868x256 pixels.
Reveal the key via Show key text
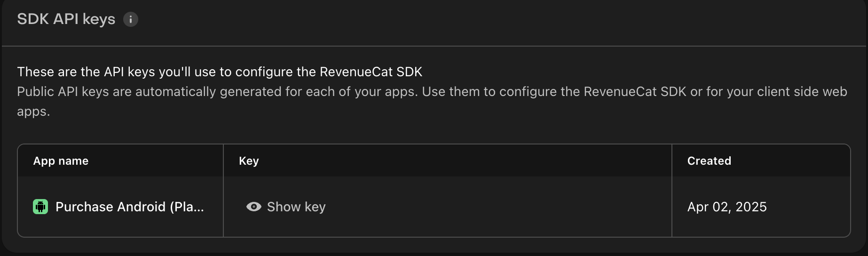coord(296,207)
